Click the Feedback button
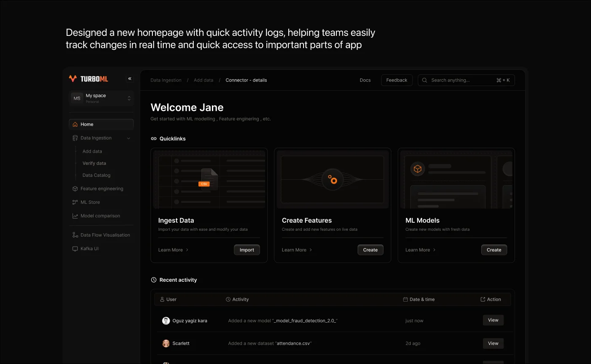The width and height of the screenshot is (591, 364). [x=397, y=80]
